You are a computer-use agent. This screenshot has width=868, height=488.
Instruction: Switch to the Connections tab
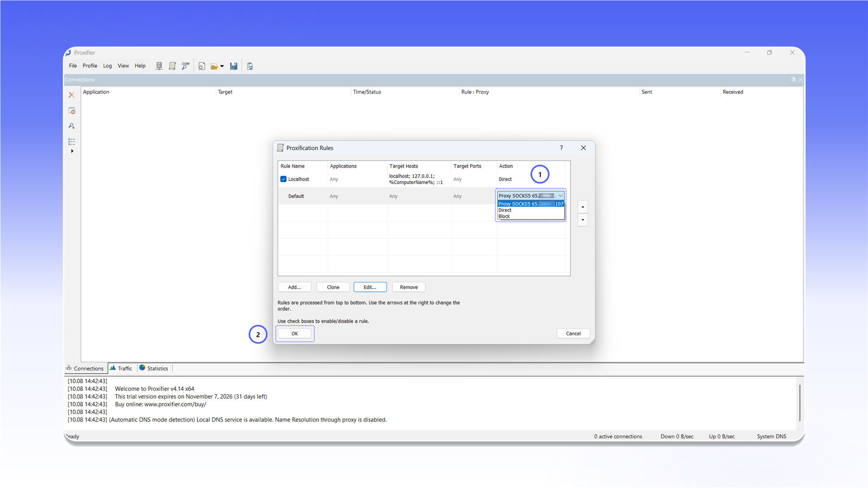pyautogui.click(x=85, y=368)
